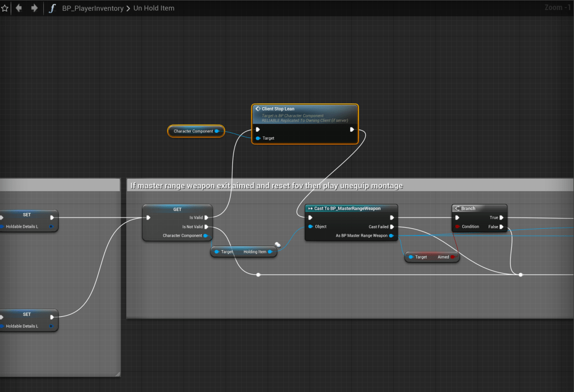Go forward with the right arrow
Image resolution: width=574 pixels, height=392 pixels.
click(x=34, y=8)
